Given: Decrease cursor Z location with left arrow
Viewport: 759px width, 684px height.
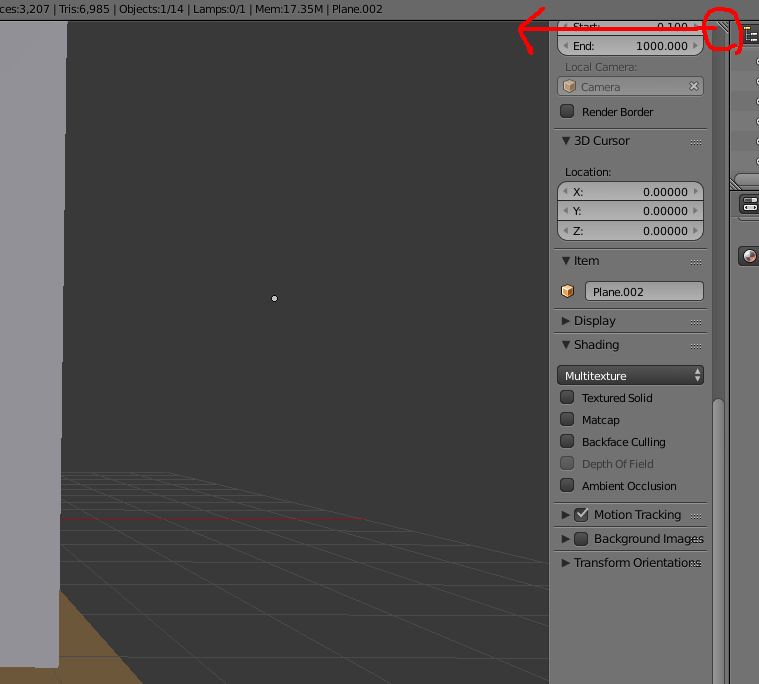Looking at the screenshot, I should point(565,230).
